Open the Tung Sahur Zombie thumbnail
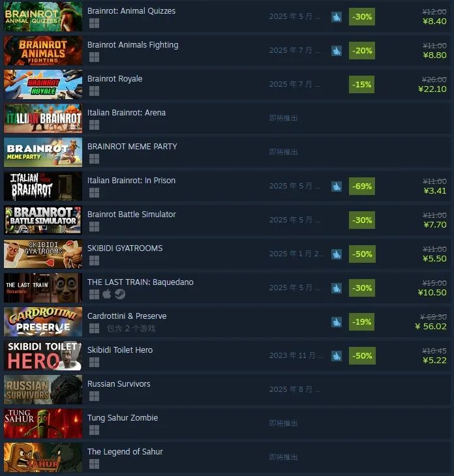The image size is (454, 476). [x=43, y=423]
